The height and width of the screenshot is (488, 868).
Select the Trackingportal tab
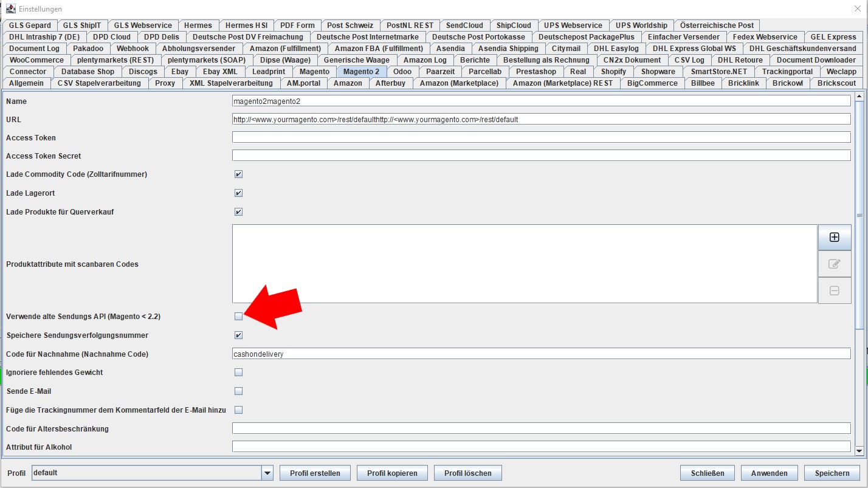point(787,72)
